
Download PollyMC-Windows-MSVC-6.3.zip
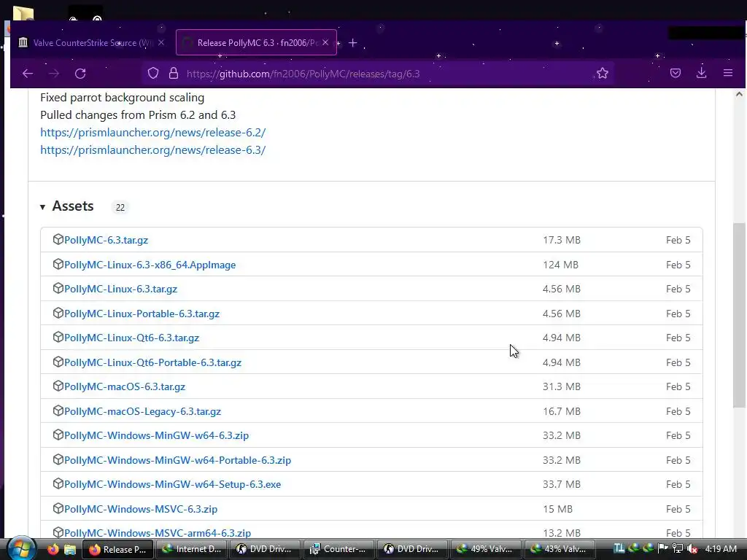point(141,509)
